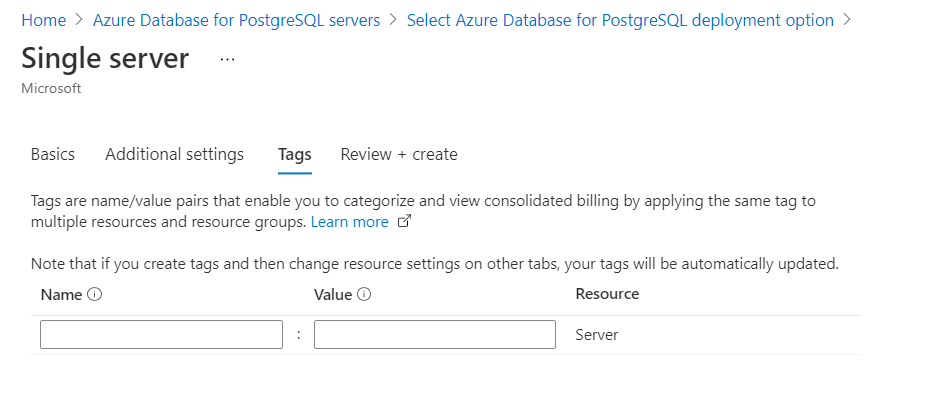This screenshot has width=932, height=409.
Task: Click chevron after PostgreSQL servers breadcrumb
Action: coord(393,20)
